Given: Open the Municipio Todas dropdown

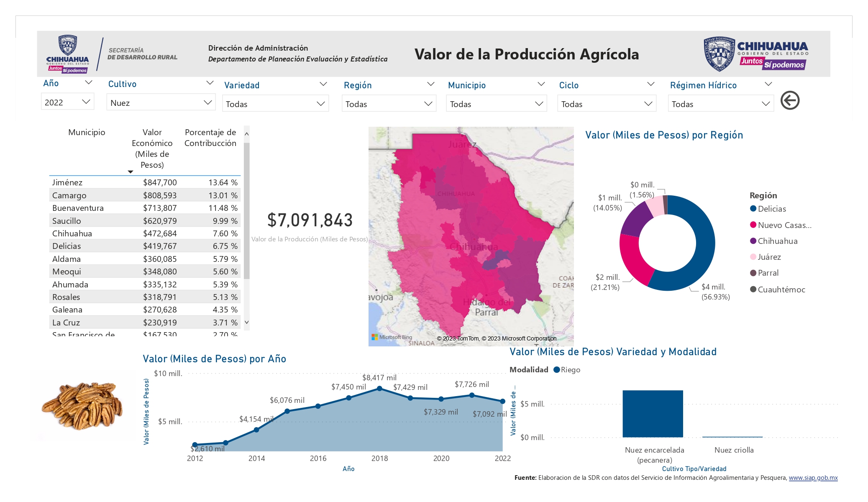Looking at the screenshot, I should [497, 104].
